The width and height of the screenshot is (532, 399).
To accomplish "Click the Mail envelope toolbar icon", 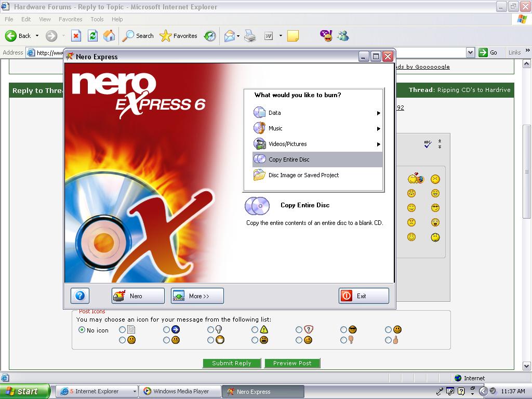I will click(x=230, y=36).
